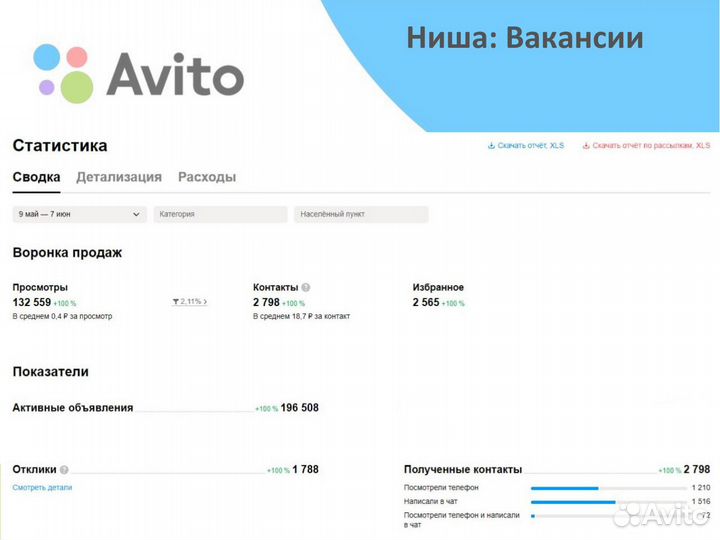The height and width of the screenshot is (540, 720).
Task: Click the Активные объявления value 196 508
Action: 299,408
